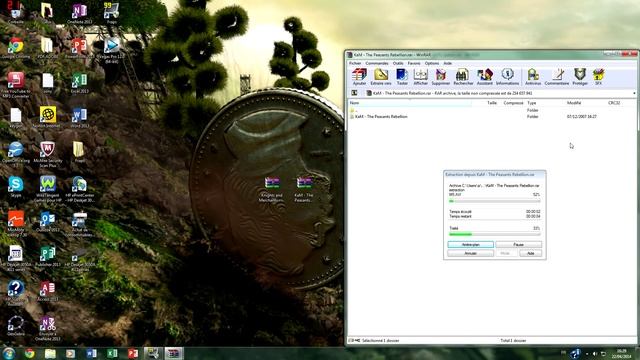The width and height of the screenshot is (640, 360).
Task: Click the Supprimer toolbar icon
Action: tap(440, 77)
